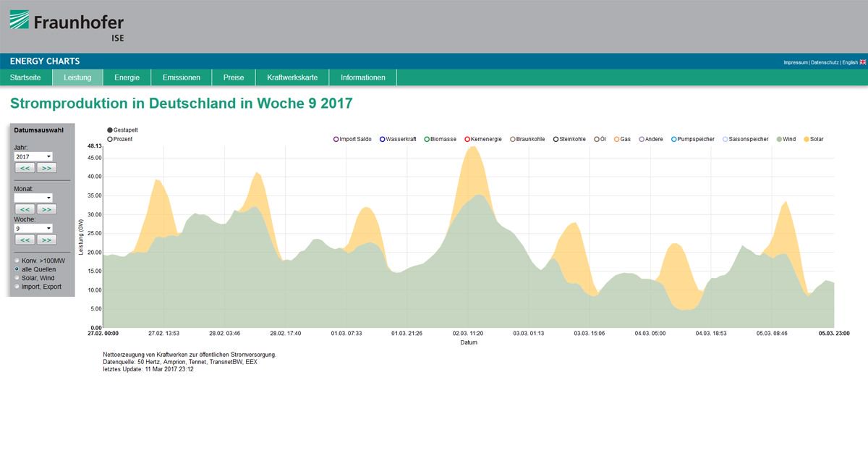The width and height of the screenshot is (868, 456).
Task: Toggle Steinkohle legend series
Action: [x=569, y=139]
